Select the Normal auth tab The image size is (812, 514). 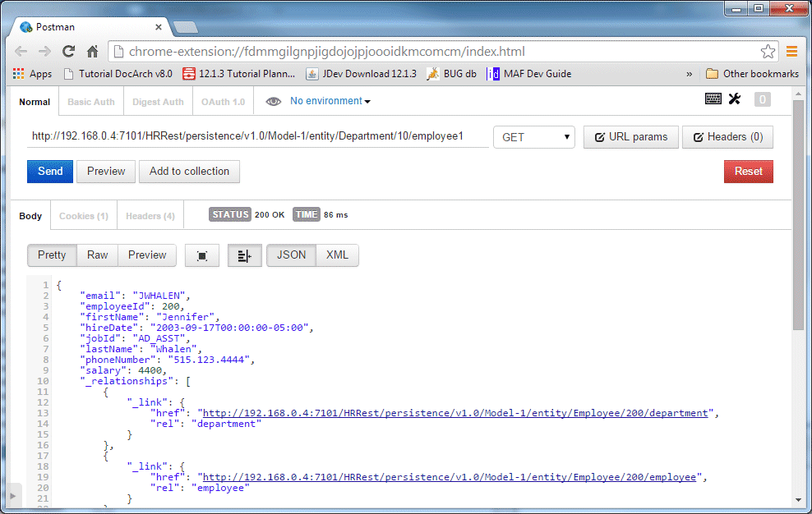(x=35, y=102)
